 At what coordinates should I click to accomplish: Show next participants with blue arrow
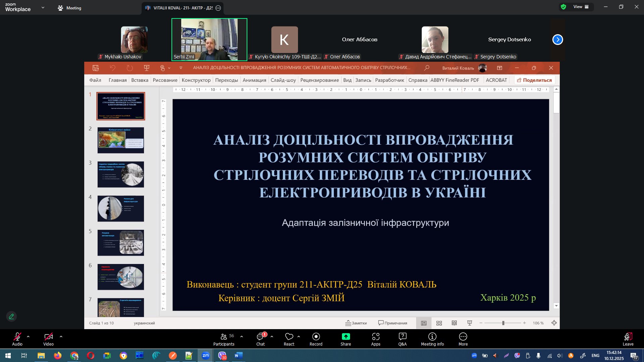click(x=557, y=40)
